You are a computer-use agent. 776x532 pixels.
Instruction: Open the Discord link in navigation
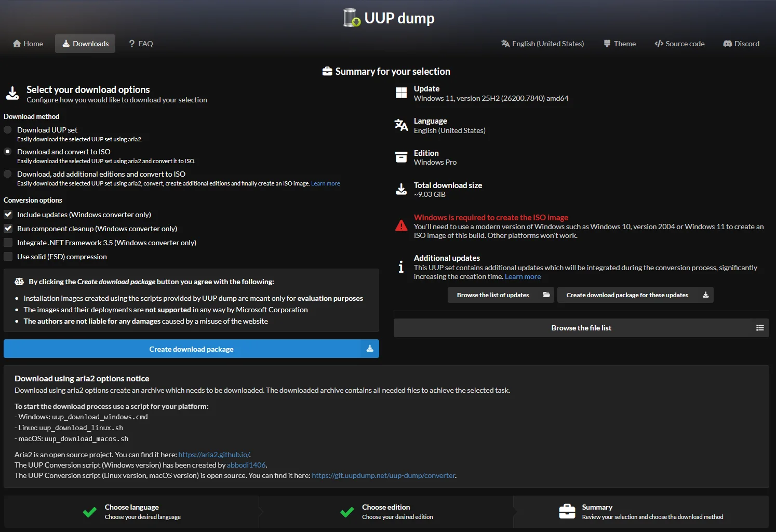coord(741,44)
